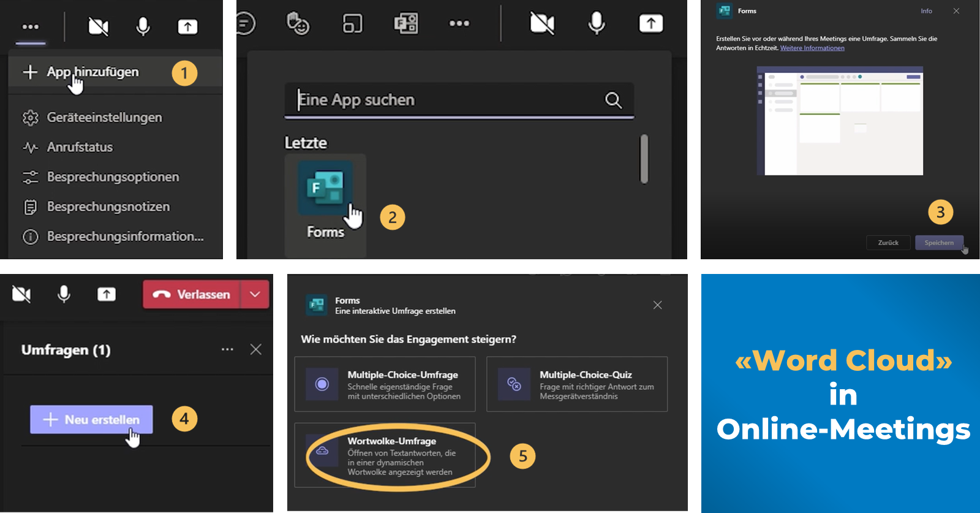Close the Umfragen (1) panel
This screenshot has height=513, width=980.
256,349
